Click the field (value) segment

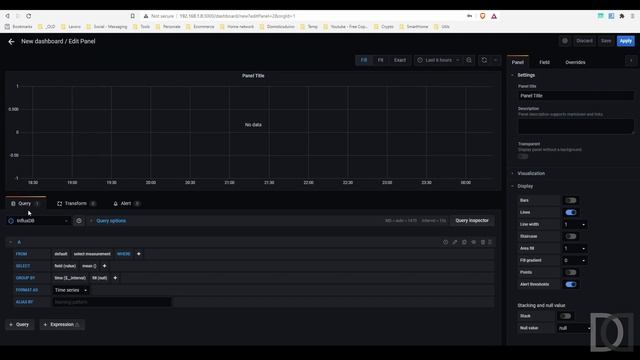(x=65, y=266)
